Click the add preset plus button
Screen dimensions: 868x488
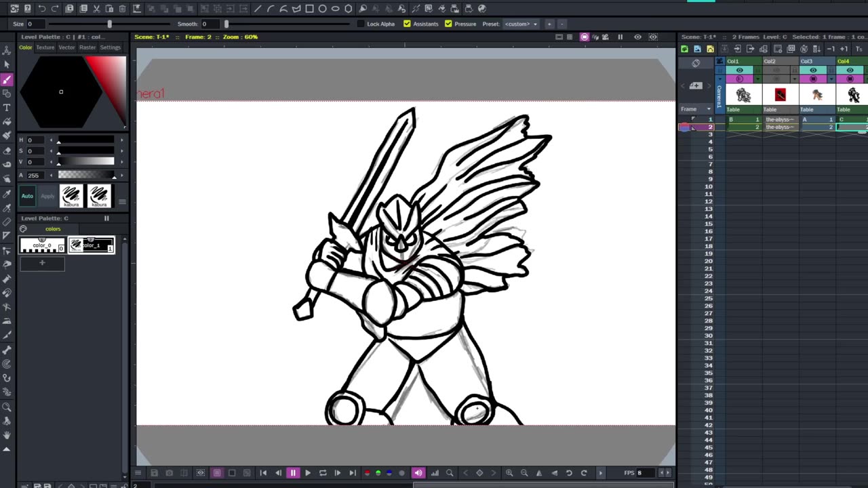549,24
